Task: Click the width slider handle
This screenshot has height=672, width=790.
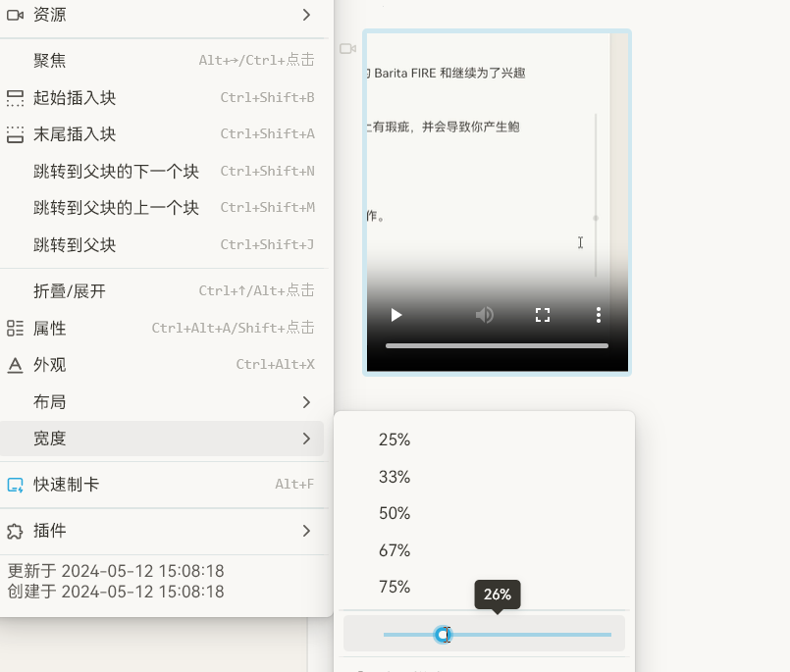Action: tap(443, 634)
